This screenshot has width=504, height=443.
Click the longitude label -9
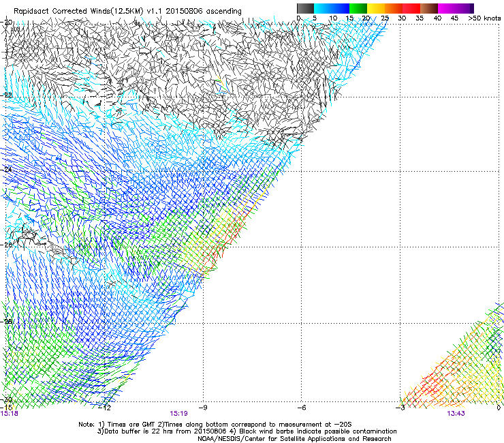[x=203, y=408]
